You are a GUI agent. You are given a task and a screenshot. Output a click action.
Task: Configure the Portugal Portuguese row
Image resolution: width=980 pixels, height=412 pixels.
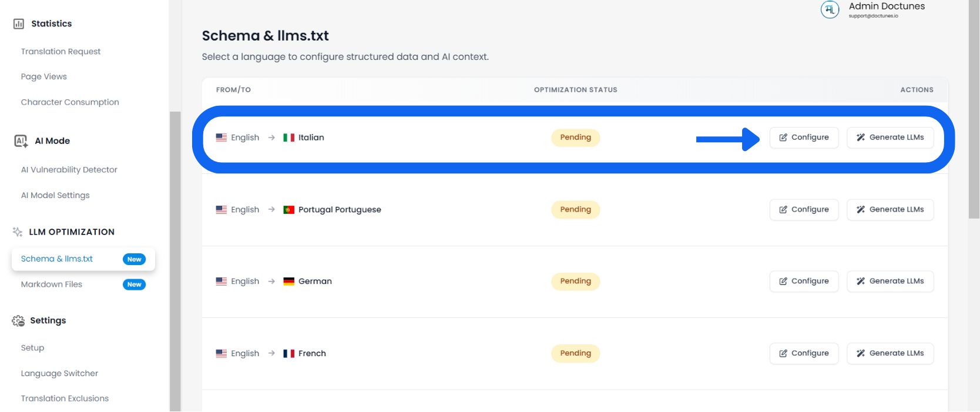tap(804, 210)
